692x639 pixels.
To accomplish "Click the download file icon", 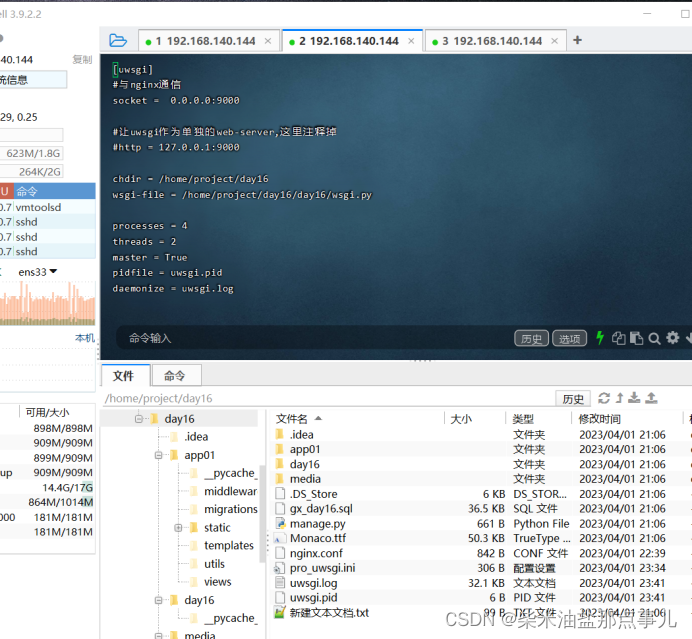I will [x=634, y=398].
